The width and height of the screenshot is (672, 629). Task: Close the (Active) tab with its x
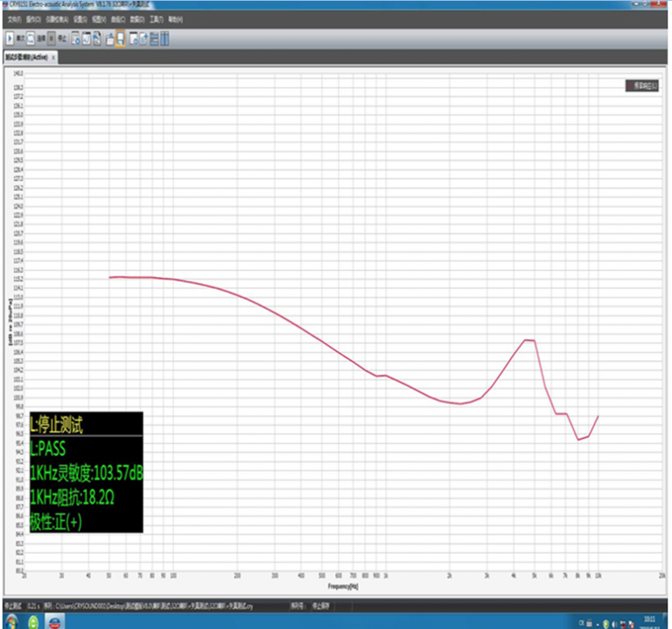tap(53, 57)
